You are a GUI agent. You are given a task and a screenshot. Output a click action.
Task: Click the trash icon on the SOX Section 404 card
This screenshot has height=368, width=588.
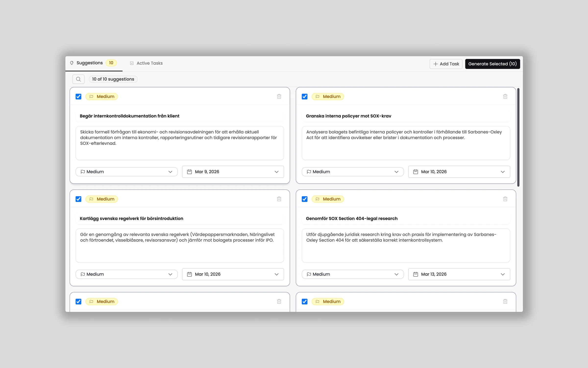coord(505,199)
